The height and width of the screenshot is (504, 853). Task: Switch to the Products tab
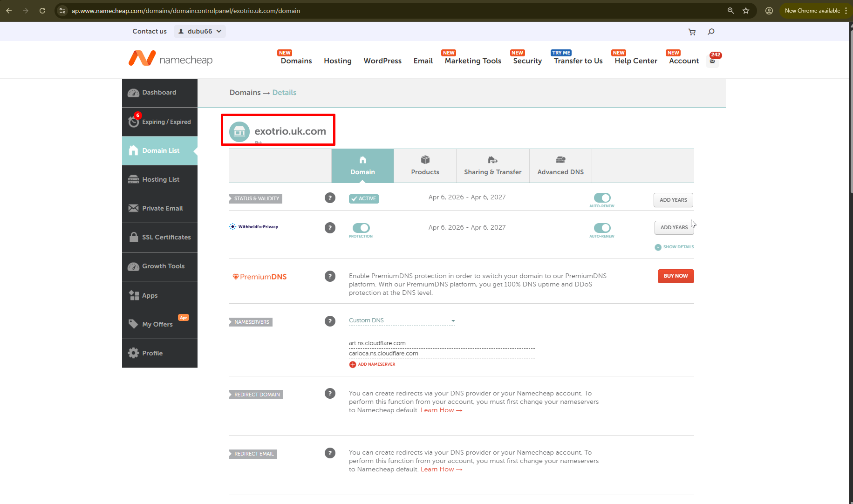pos(425,166)
